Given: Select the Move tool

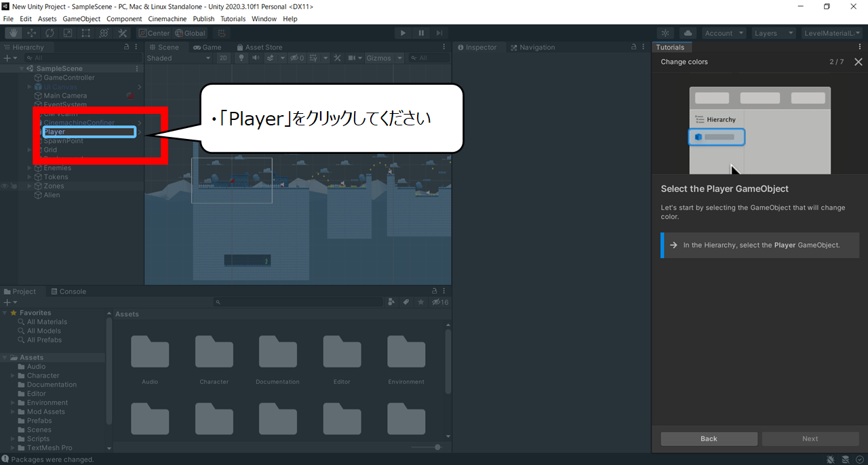Looking at the screenshot, I should (32, 33).
